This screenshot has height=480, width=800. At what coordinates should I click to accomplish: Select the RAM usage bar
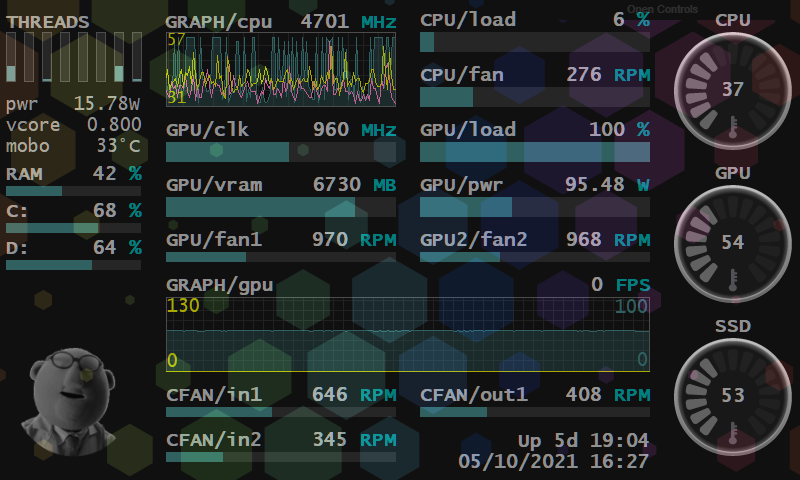tap(74, 191)
